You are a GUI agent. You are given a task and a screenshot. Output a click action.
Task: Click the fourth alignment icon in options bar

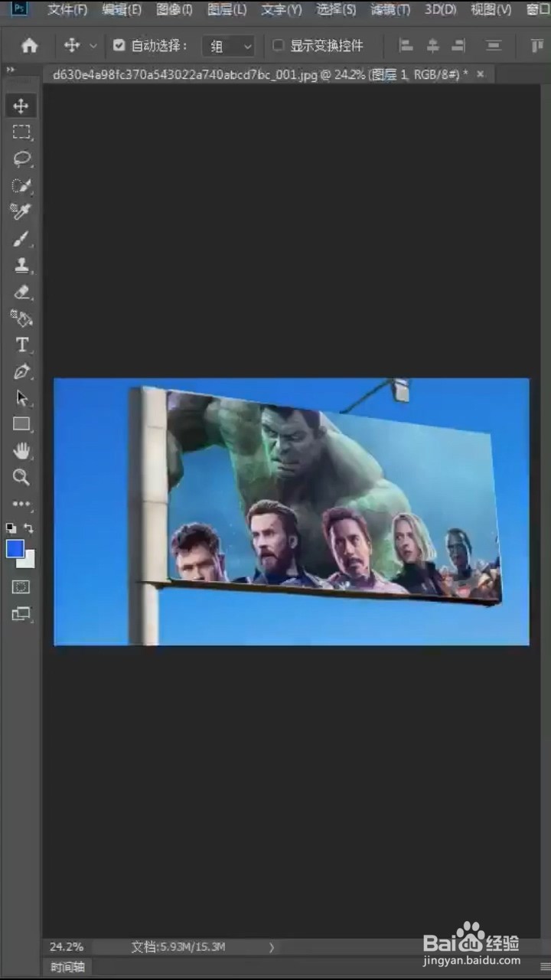(494, 46)
